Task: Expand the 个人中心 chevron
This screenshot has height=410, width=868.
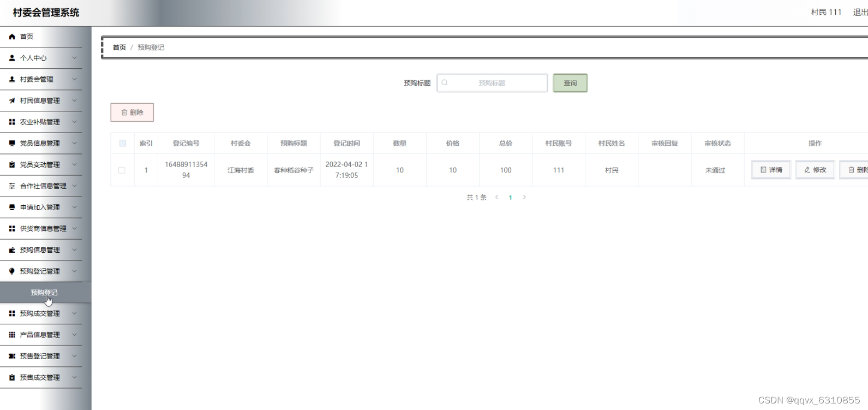Action: pos(75,58)
